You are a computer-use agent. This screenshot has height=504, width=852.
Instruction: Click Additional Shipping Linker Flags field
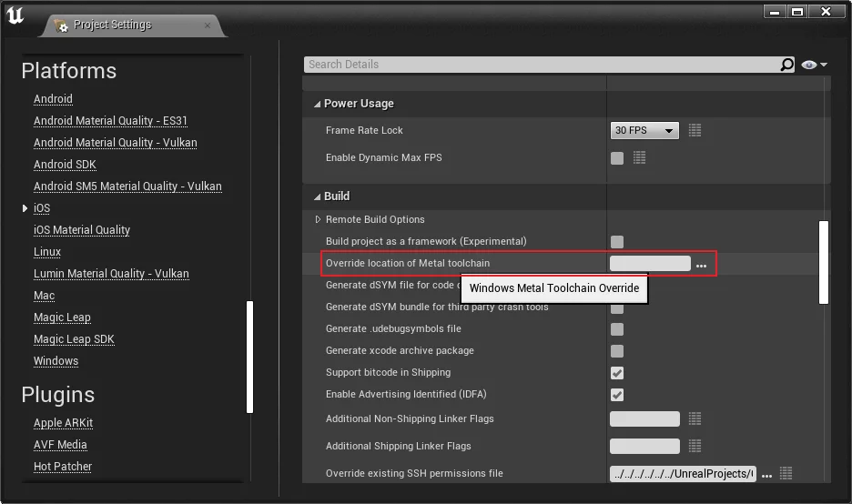(x=644, y=446)
